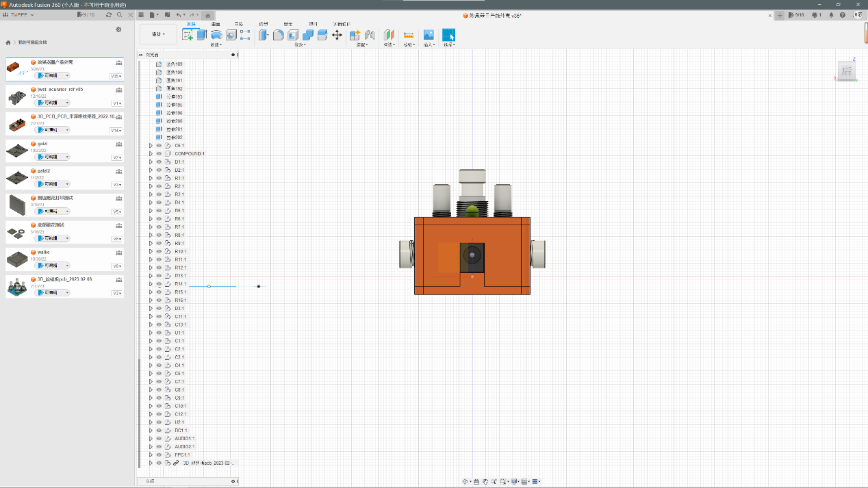868x488 pixels.
Task: Click the Insert image icon
Action: coord(429,35)
